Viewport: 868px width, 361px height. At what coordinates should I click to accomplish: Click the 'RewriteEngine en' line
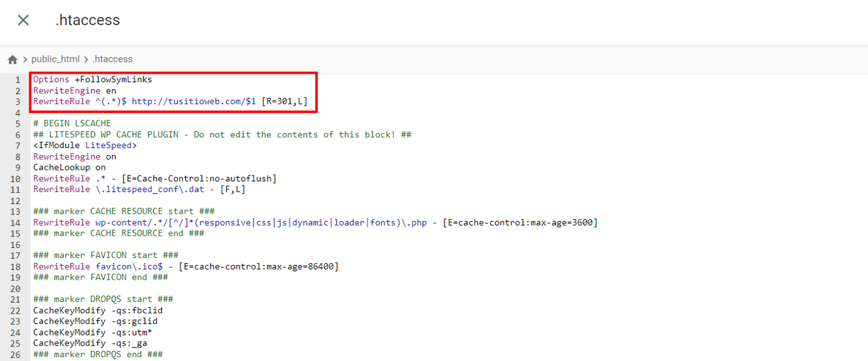pyautogui.click(x=75, y=90)
